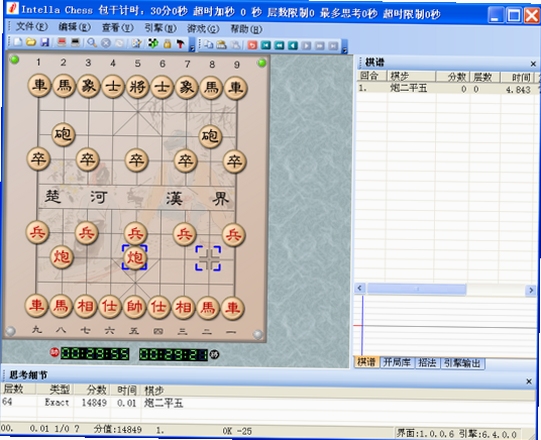Close the 棋谱 panel
541x440 pixels.
coord(533,64)
